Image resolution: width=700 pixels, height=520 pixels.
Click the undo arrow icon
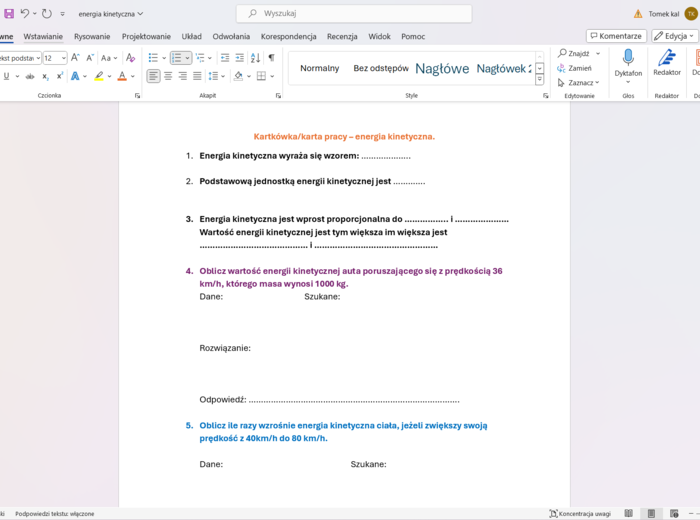(25, 14)
